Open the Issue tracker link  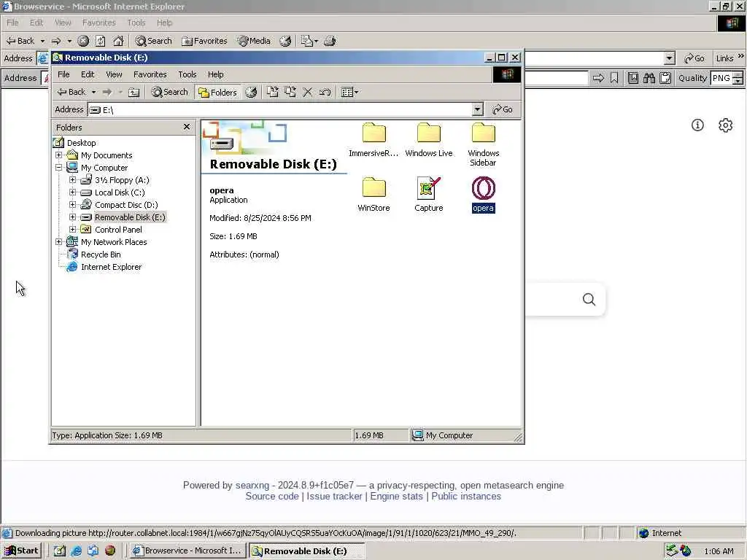point(334,496)
